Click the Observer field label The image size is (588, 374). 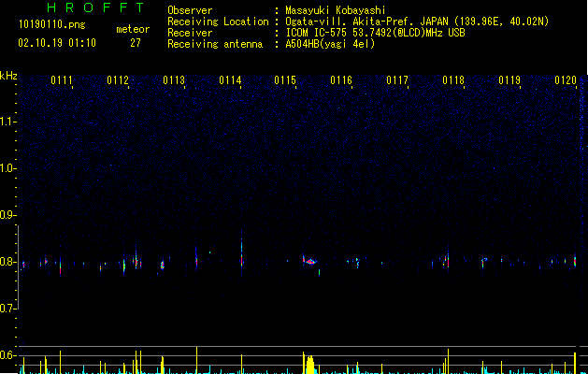coord(190,10)
